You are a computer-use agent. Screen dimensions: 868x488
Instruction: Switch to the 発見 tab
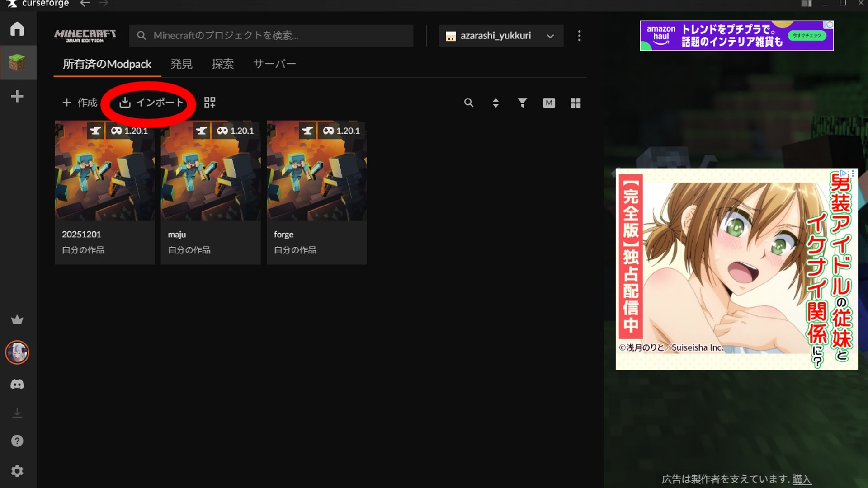pyautogui.click(x=181, y=64)
